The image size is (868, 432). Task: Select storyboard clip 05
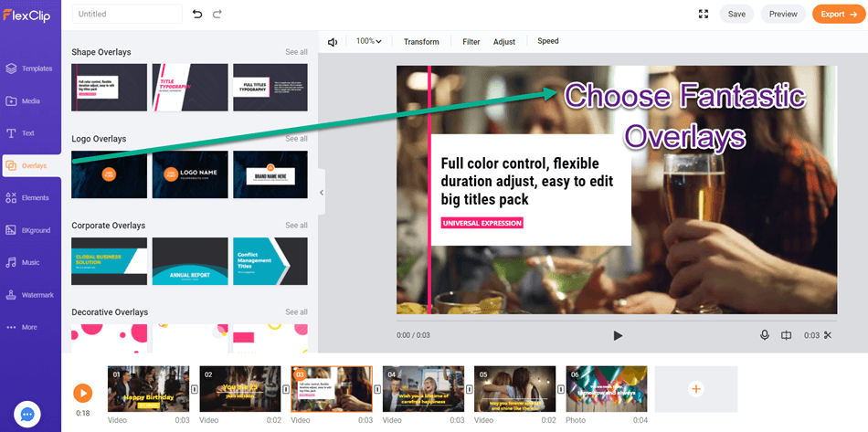514,389
